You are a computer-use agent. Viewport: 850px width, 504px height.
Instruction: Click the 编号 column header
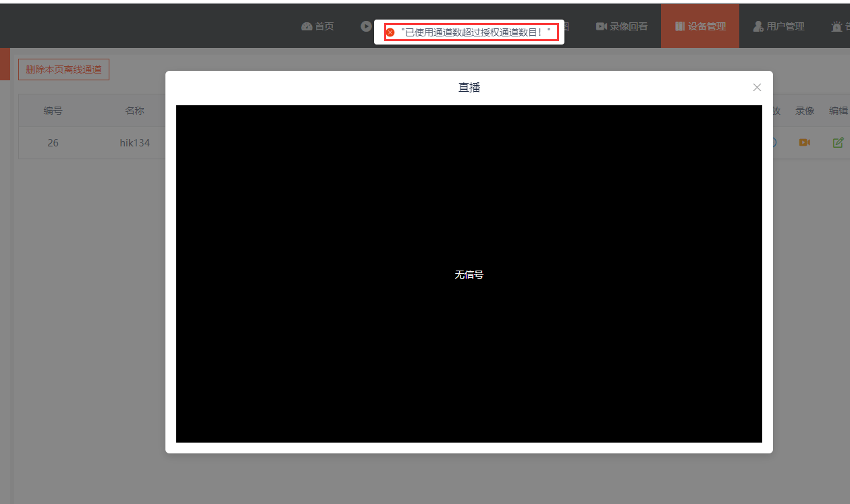point(53,111)
